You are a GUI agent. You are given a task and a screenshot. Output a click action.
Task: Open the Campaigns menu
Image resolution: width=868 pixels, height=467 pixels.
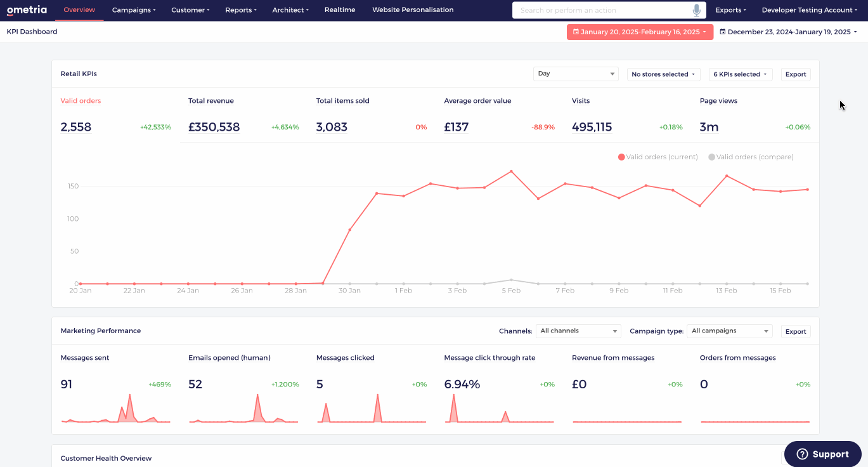pos(134,10)
